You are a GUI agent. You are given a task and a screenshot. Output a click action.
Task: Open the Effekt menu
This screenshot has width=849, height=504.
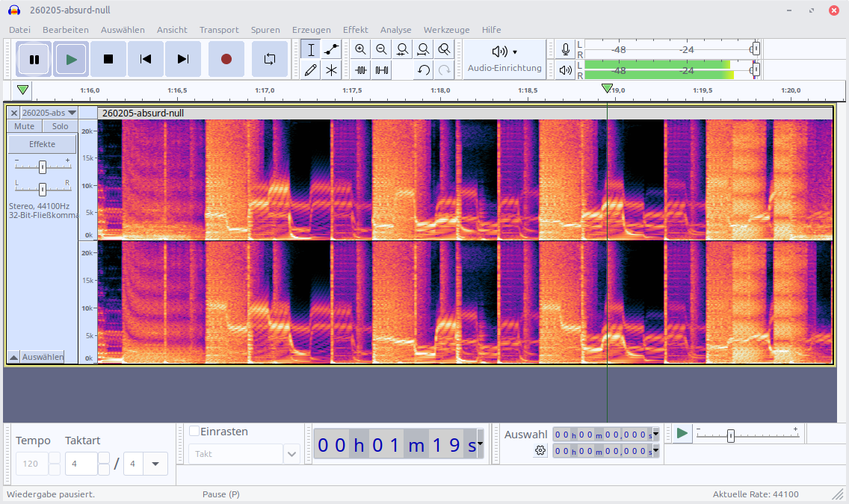click(x=355, y=30)
